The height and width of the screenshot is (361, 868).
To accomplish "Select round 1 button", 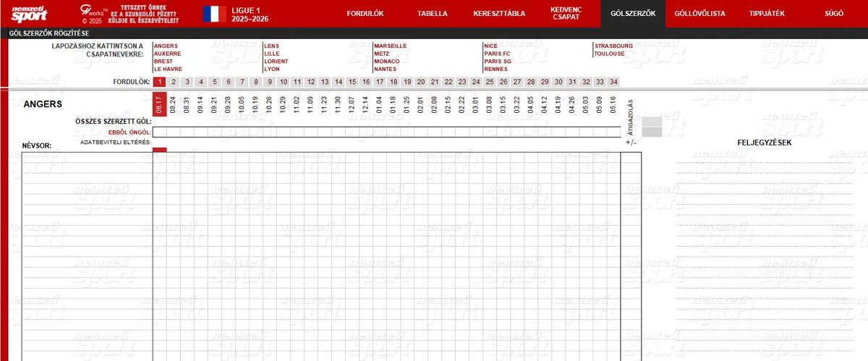I will pyautogui.click(x=159, y=82).
